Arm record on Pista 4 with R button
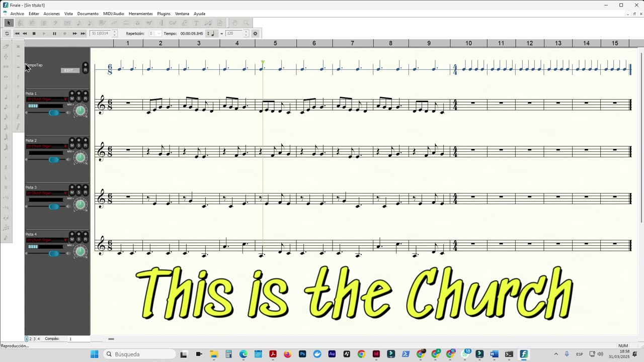Screen dimensions: 644x362 pos(85,239)
